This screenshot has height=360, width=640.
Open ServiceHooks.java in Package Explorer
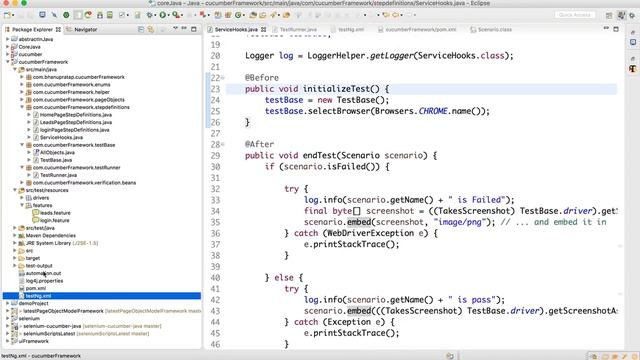[x=61, y=138]
